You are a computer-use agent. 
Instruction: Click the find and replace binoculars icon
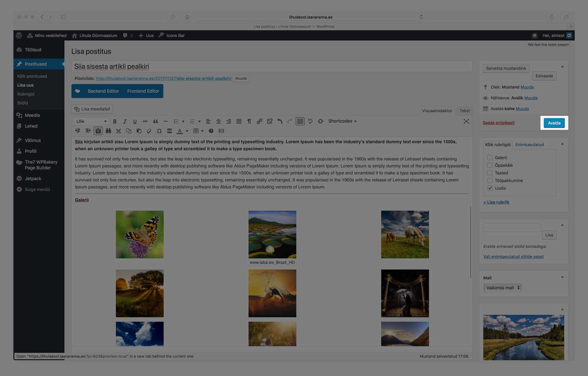[108, 131]
